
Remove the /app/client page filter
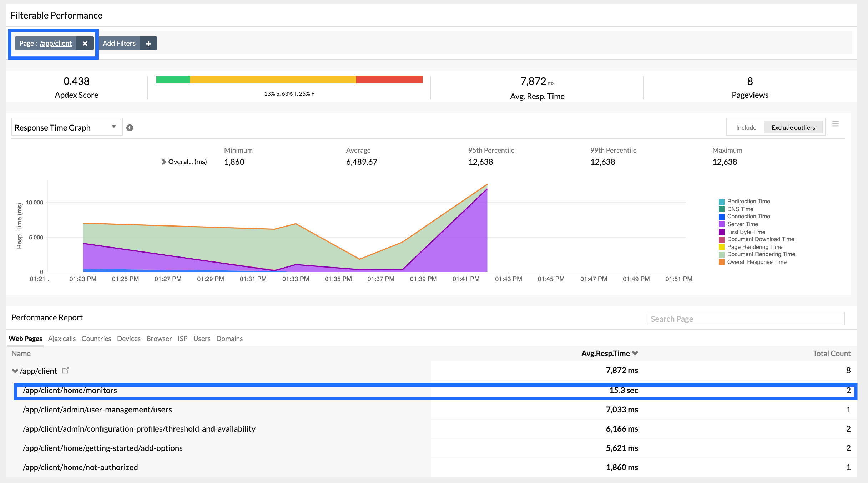[85, 44]
